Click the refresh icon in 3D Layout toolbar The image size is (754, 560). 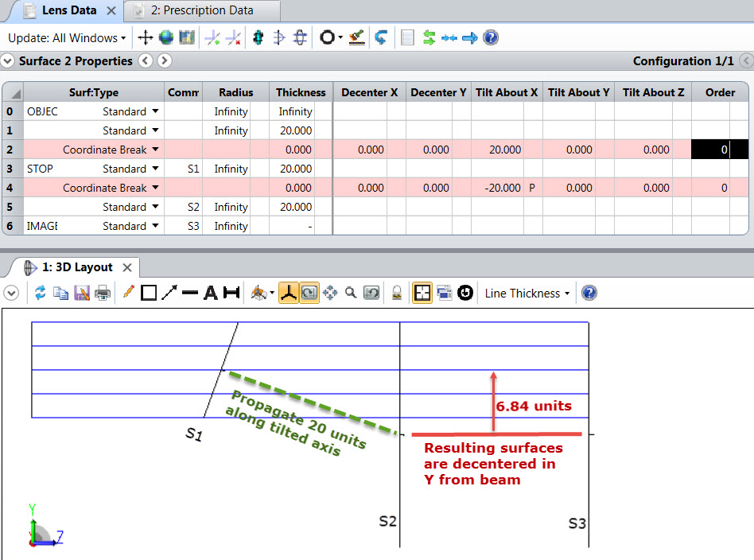[x=41, y=293]
